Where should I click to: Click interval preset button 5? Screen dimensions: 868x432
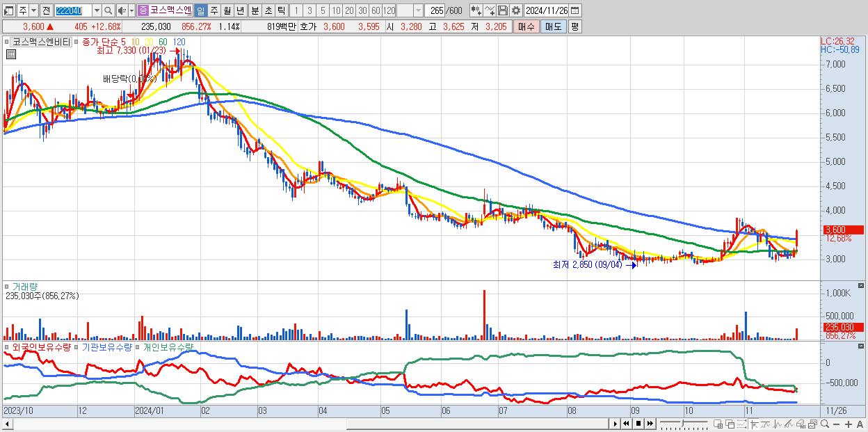[x=323, y=10]
